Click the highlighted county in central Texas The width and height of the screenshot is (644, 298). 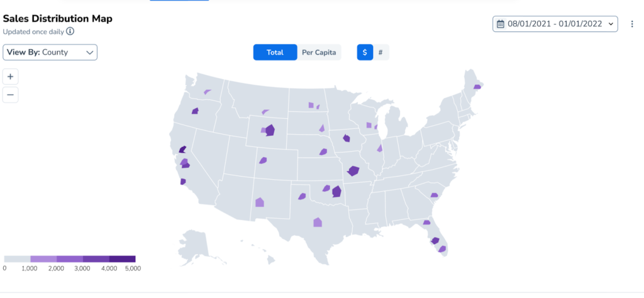[318, 221]
